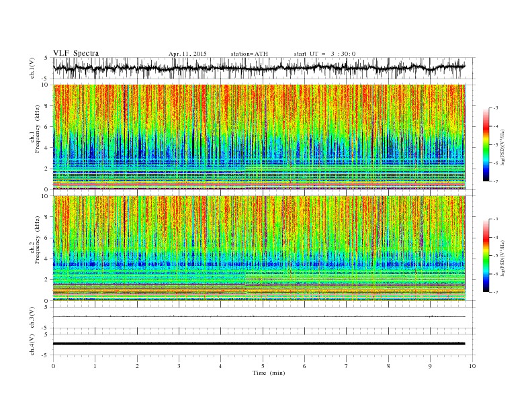Click the thick ch.4 voltage trace
Image resolution: width=532 pixels, height=411 pixels.
tap(259, 344)
